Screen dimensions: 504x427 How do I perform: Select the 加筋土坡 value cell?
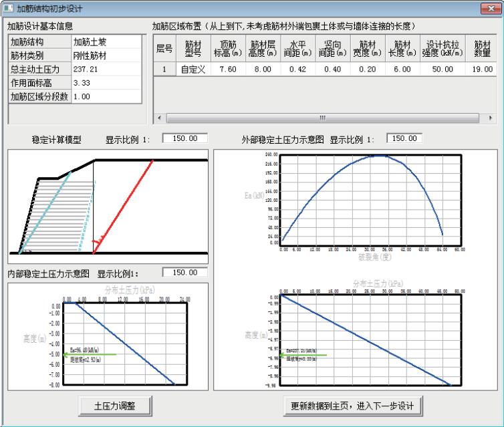pyautogui.click(x=106, y=42)
